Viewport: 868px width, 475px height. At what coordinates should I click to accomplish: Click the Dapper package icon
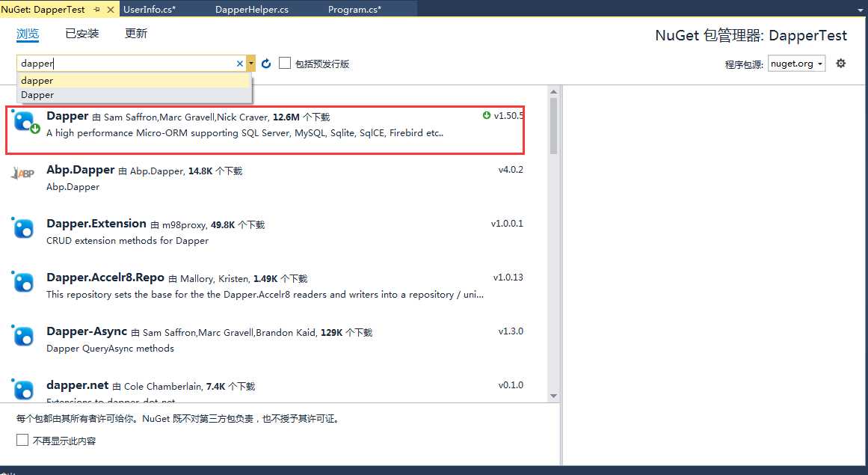(x=25, y=122)
